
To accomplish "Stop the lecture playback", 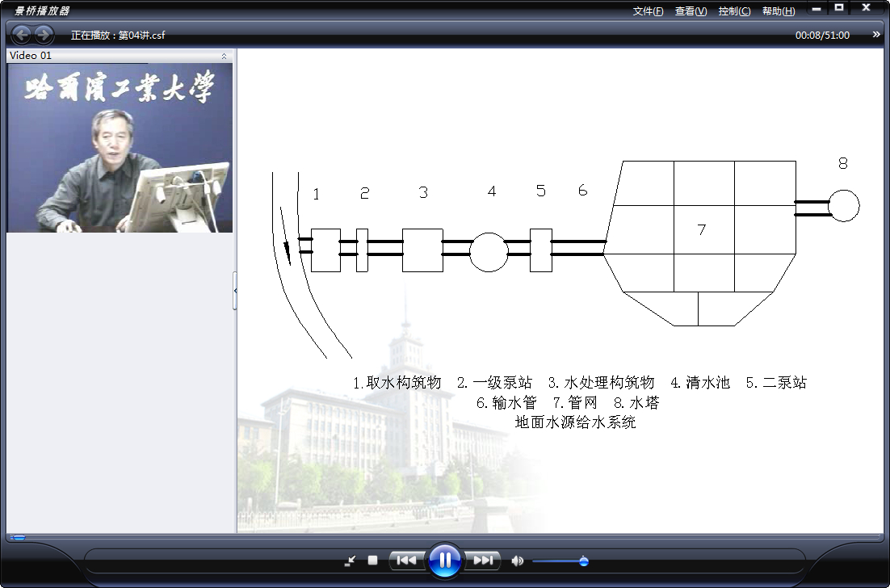I will click(372, 561).
